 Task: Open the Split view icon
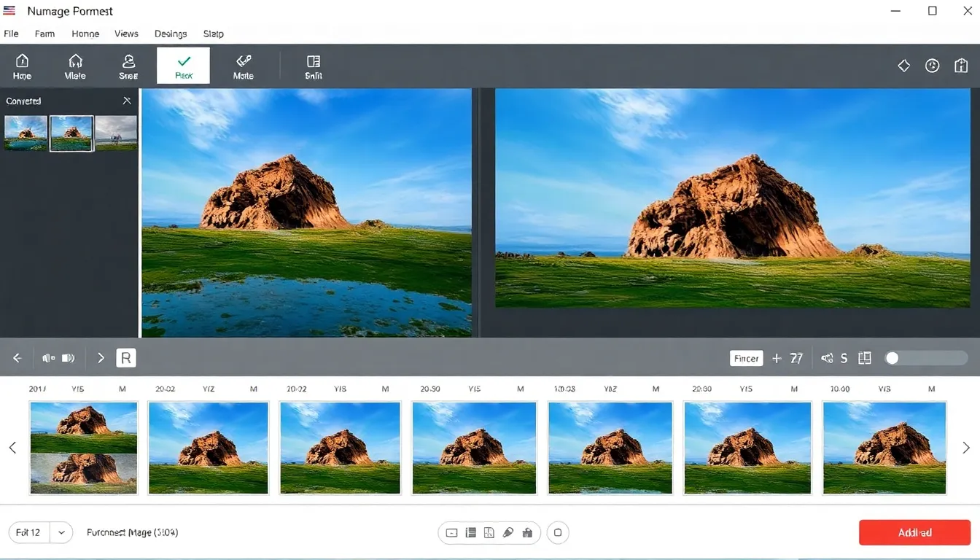pyautogui.click(x=313, y=65)
